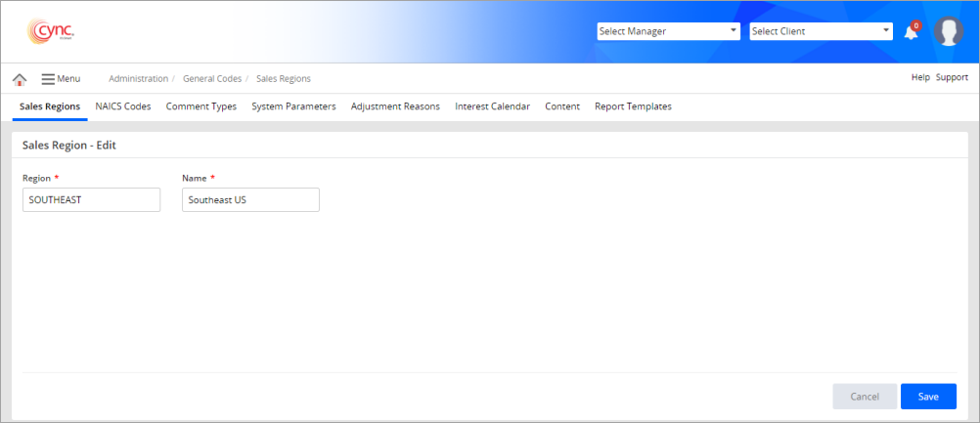Go to the Adjustment Reasons tab
Screen dimensions: 980x423
point(395,106)
